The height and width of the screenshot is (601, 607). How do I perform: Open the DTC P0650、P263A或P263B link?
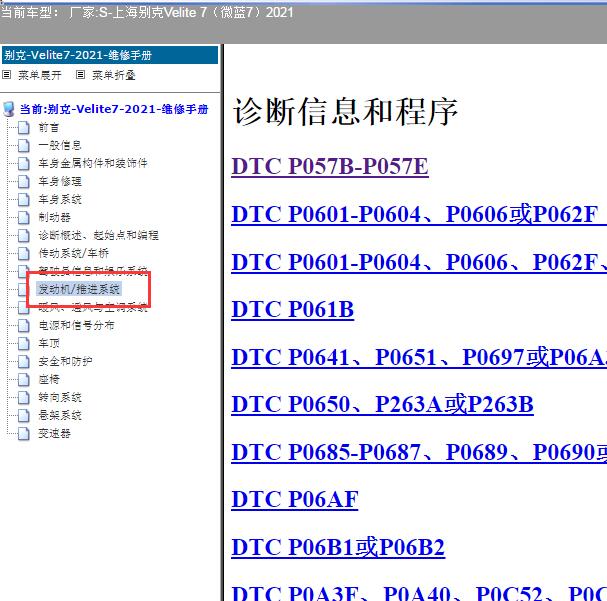coord(382,405)
